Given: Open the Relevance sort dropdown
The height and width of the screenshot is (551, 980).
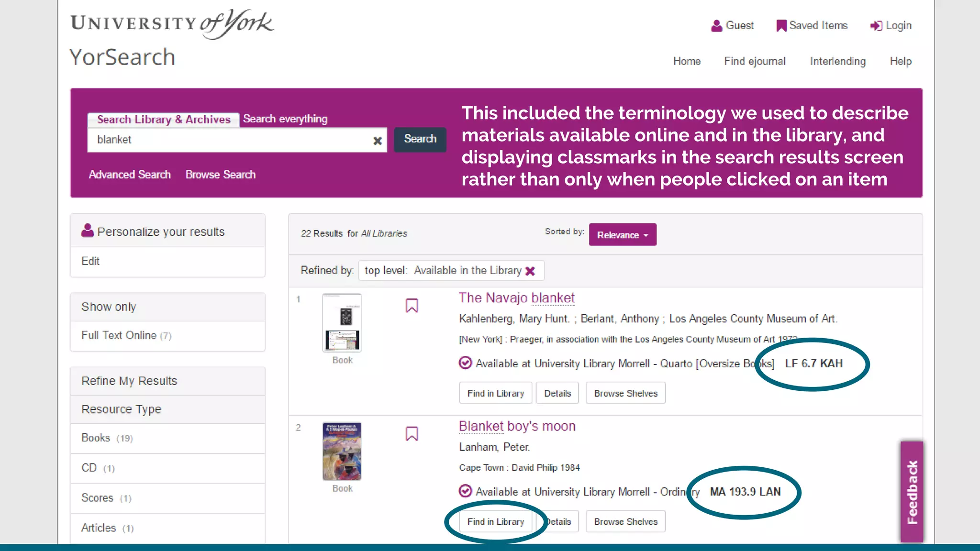Looking at the screenshot, I should pyautogui.click(x=623, y=235).
